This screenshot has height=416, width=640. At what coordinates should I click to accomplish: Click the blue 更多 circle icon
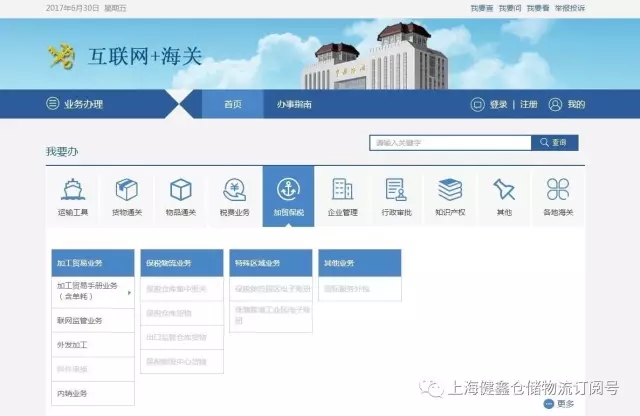coord(549,404)
